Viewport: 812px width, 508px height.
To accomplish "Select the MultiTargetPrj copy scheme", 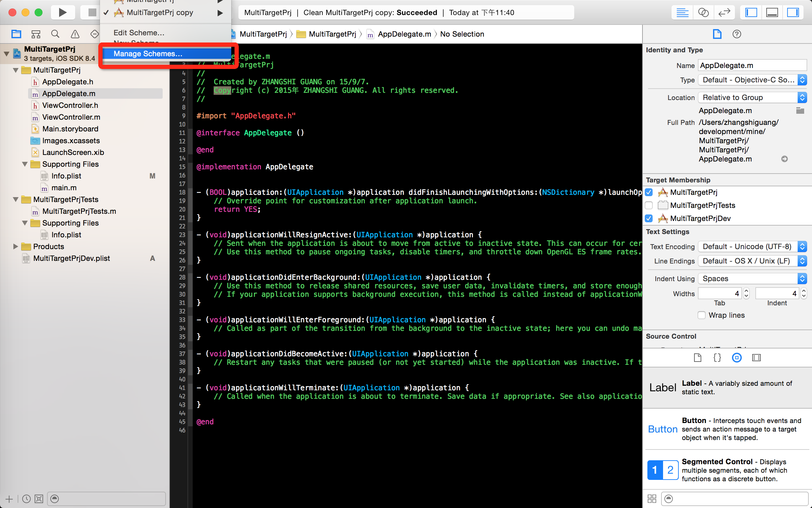I will pyautogui.click(x=166, y=12).
